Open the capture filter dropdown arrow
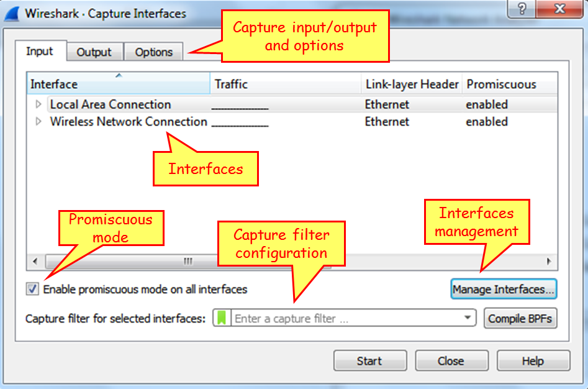 coord(468,318)
